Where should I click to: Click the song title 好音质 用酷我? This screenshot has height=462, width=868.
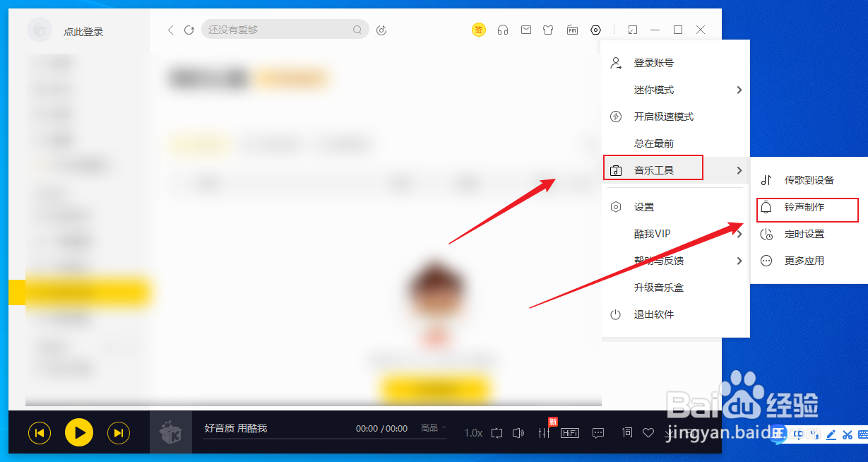click(x=236, y=428)
